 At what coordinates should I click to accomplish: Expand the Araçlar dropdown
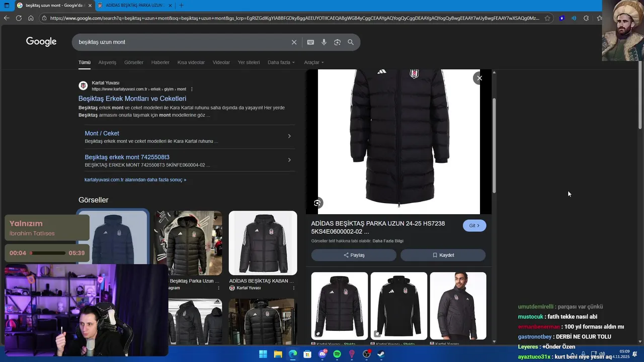(x=314, y=62)
